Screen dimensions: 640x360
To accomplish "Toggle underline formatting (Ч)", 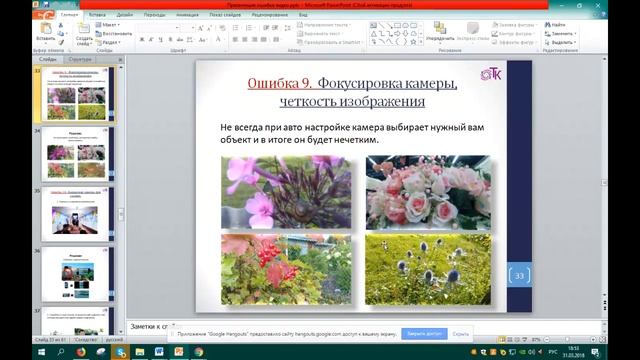I will (160, 40).
